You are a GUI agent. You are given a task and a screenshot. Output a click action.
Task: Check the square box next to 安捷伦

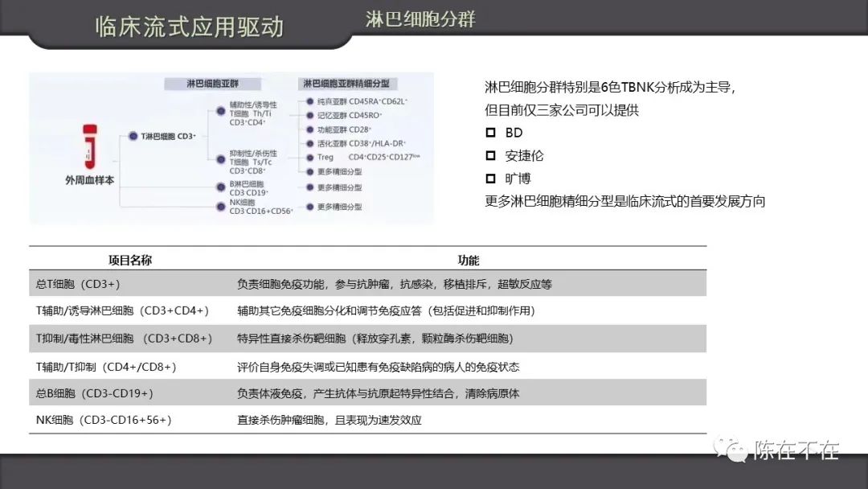pos(491,155)
